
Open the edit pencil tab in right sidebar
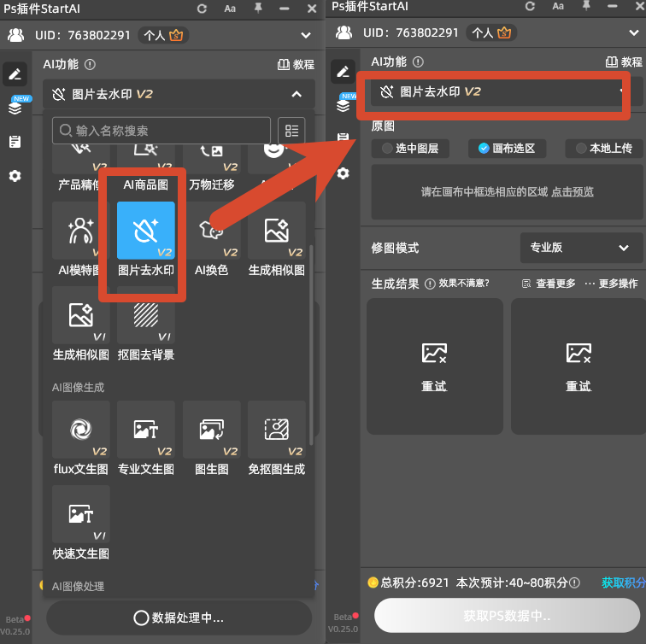tap(344, 72)
